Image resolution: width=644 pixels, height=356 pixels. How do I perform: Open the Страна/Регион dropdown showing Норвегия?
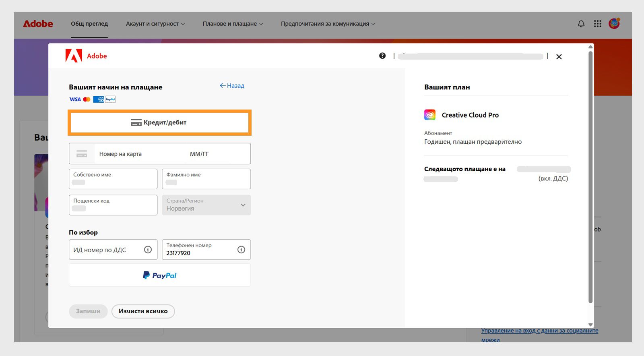coord(206,205)
